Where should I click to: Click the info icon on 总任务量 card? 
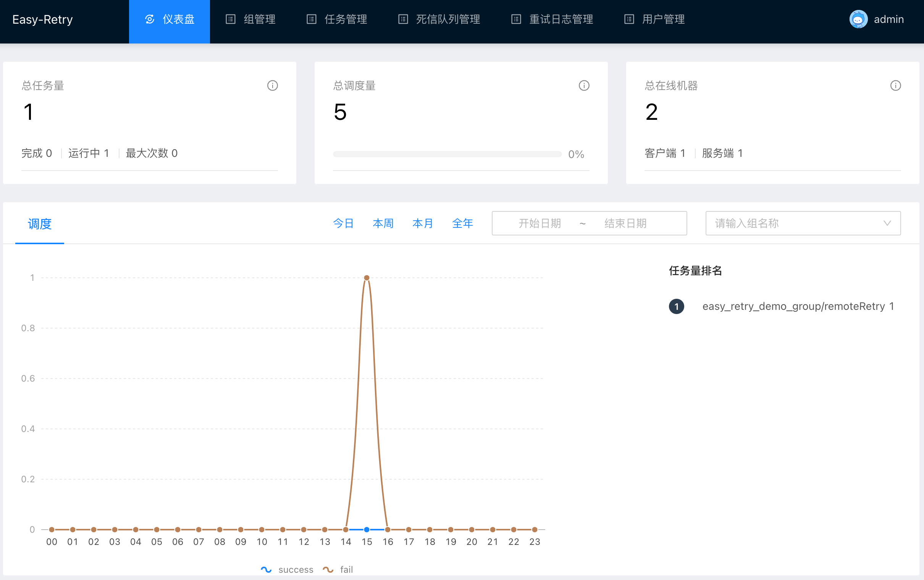click(273, 85)
